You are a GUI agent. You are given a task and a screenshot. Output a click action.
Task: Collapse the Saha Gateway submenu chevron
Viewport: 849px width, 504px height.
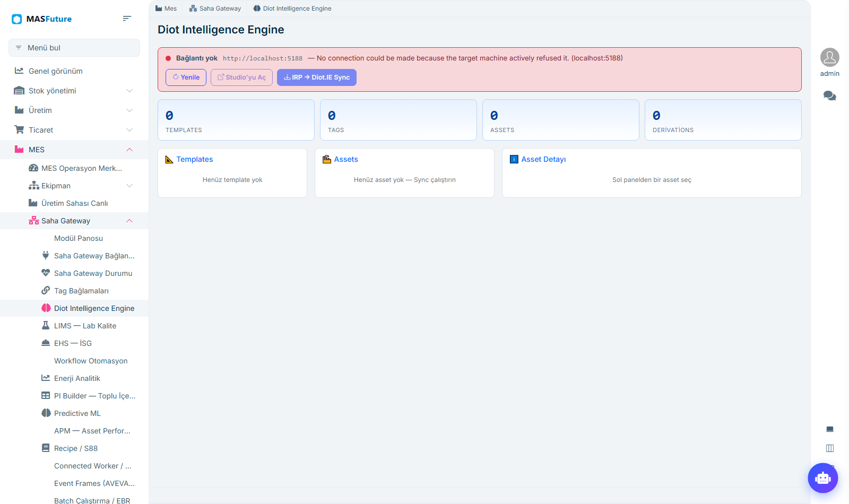[129, 221]
